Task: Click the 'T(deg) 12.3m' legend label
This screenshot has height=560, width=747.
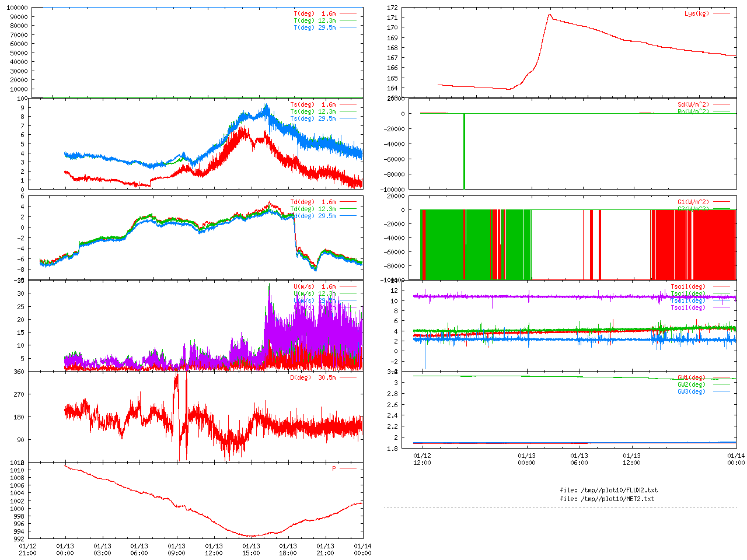Action: pyautogui.click(x=315, y=20)
